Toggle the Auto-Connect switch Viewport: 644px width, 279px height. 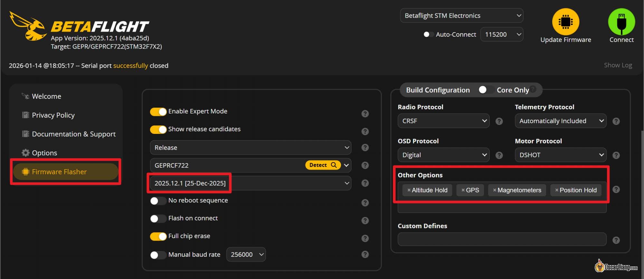pyautogui.click(x=428, y=34)
